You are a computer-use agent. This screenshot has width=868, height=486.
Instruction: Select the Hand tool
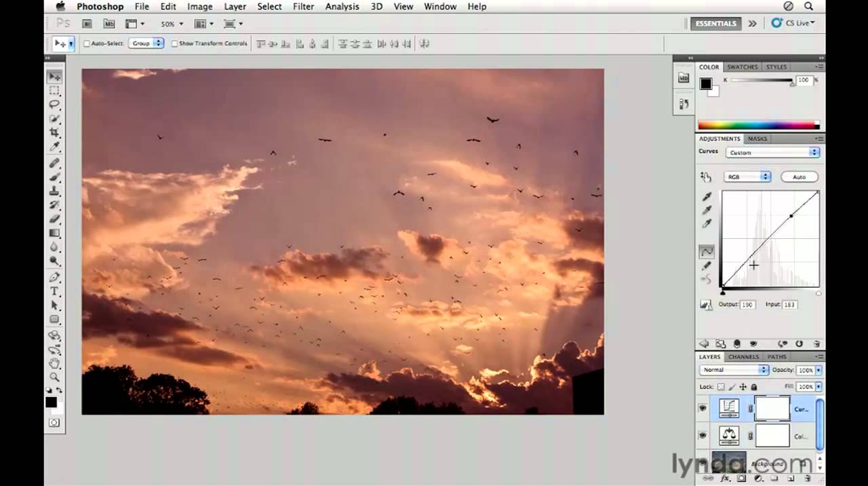[x=54, y=364]
